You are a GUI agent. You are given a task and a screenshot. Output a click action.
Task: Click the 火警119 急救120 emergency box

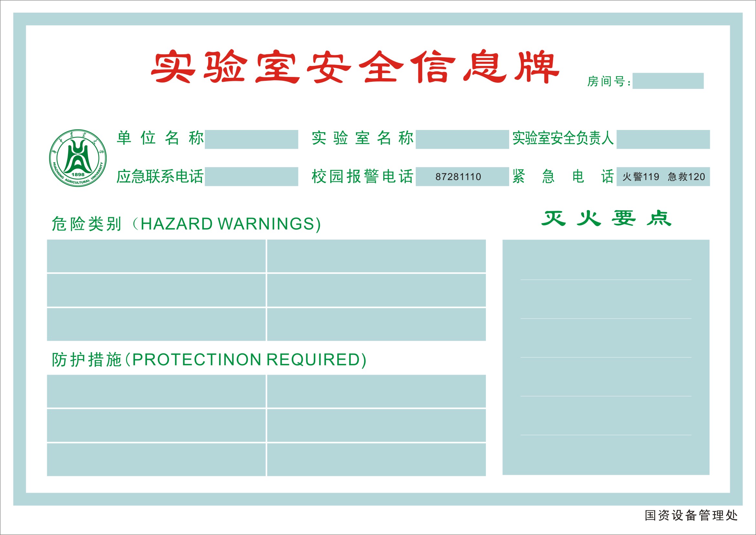(663, 177)
